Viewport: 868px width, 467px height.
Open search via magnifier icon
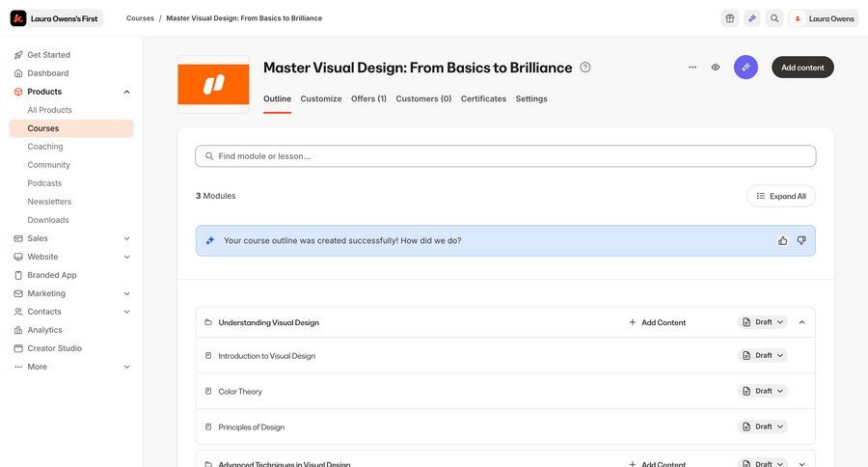click(774, 18)
